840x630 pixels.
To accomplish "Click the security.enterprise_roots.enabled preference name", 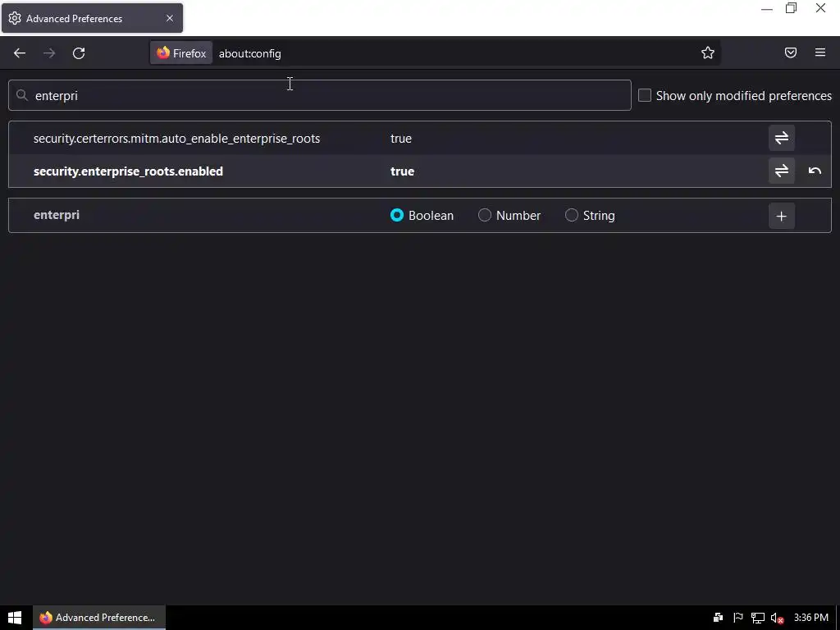I will coord(128,171).
